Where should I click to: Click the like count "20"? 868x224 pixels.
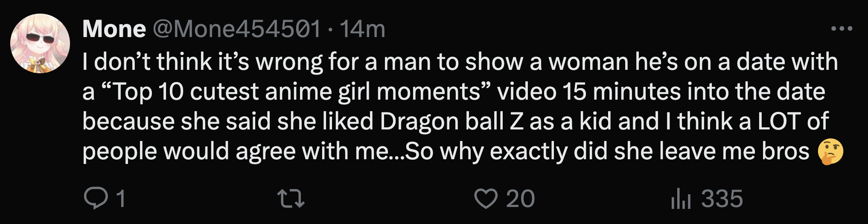point(520,199)
